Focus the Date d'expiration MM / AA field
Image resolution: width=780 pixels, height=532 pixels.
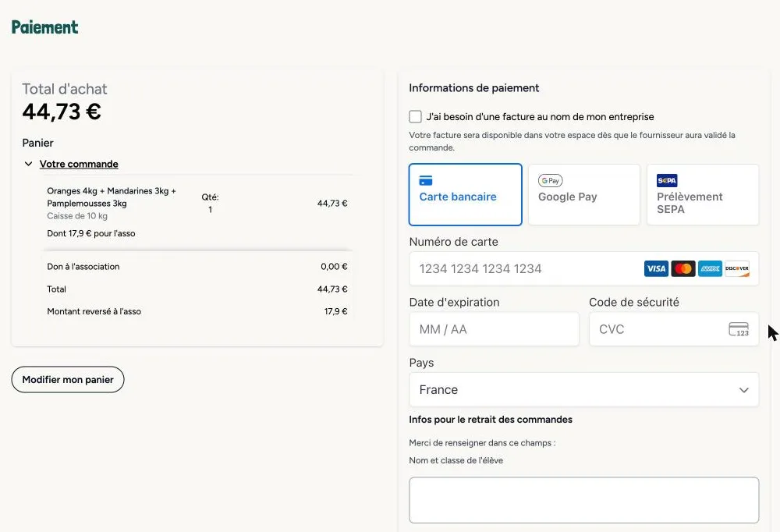click(x=495, y=329)
